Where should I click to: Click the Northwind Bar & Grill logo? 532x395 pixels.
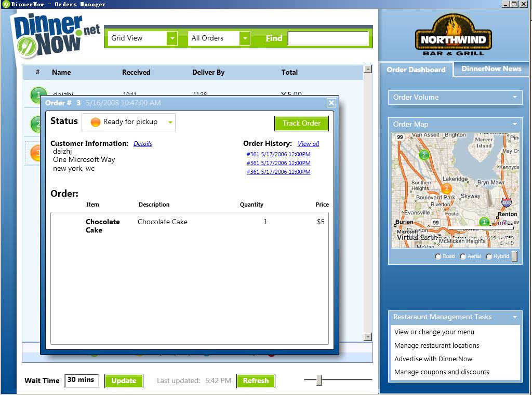(x=454, y=35)
